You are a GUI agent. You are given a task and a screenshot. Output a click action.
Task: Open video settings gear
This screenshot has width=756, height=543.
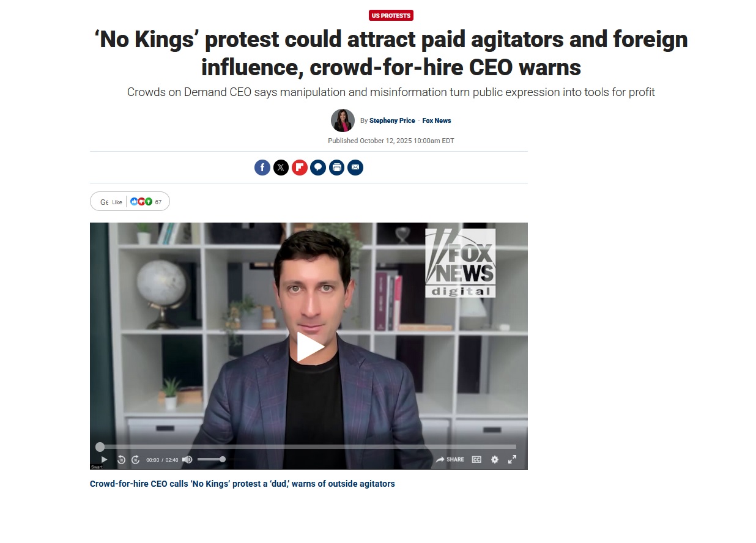(x=495, y=459)
